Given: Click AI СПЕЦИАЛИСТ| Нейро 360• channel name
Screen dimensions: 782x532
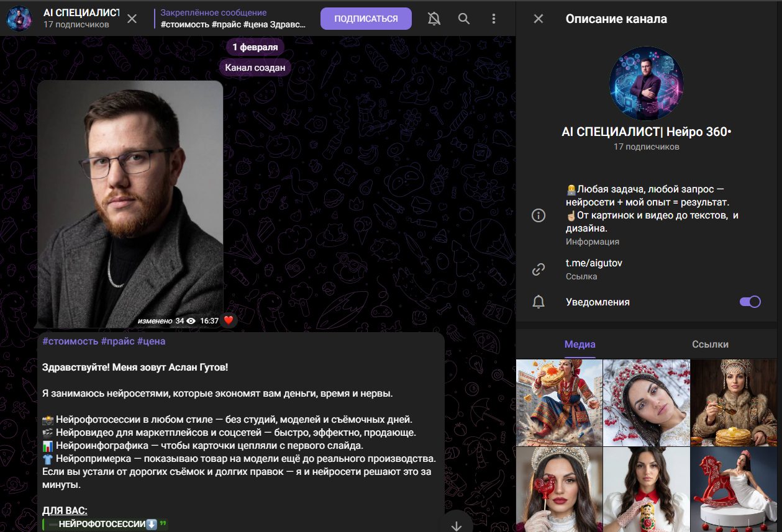Looking at the screenshot, I should click(x=646, y=132).
